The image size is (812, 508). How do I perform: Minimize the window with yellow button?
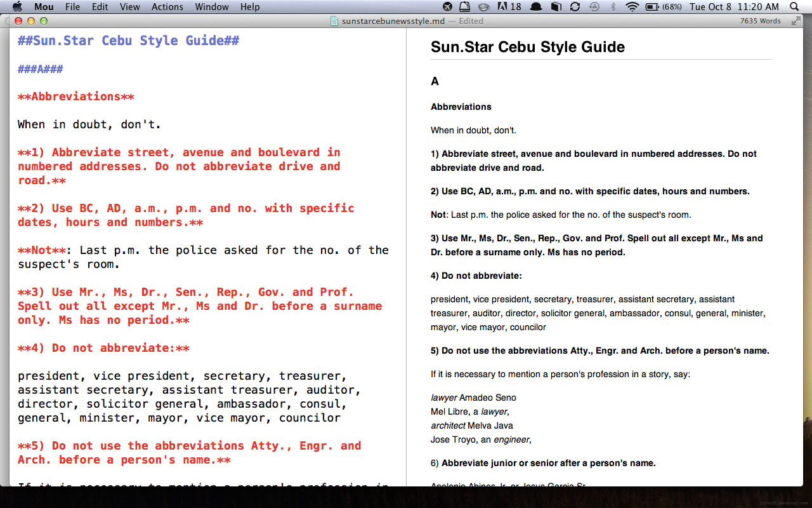tap(31, 21)
